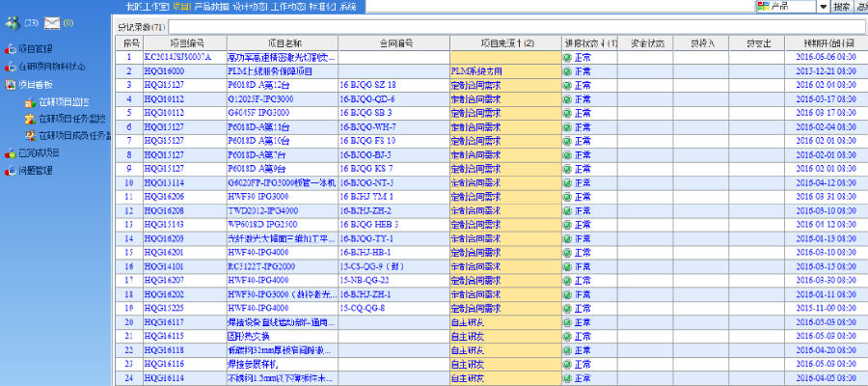Sort by 进度状态 column header
868x386 pixels.
tap(589, 42)
